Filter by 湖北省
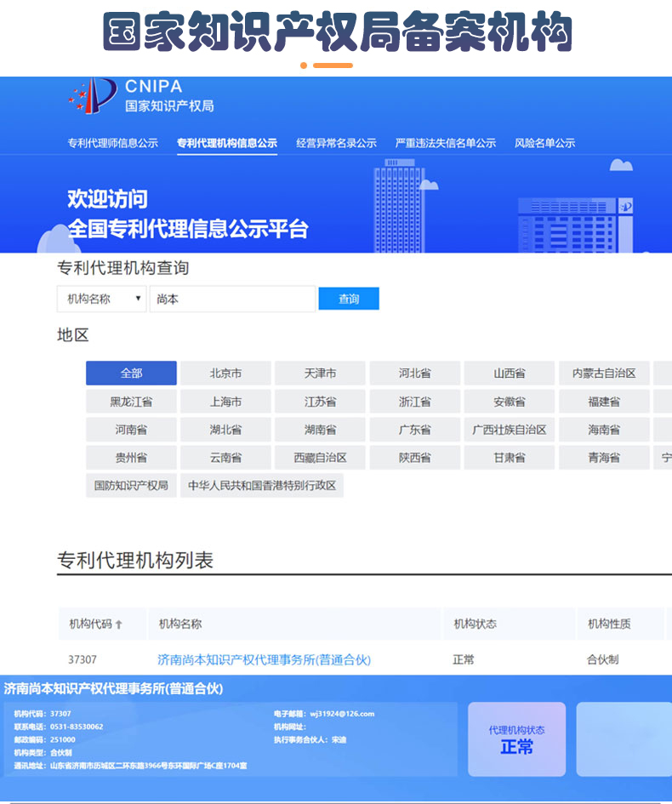 pos(225,430)
